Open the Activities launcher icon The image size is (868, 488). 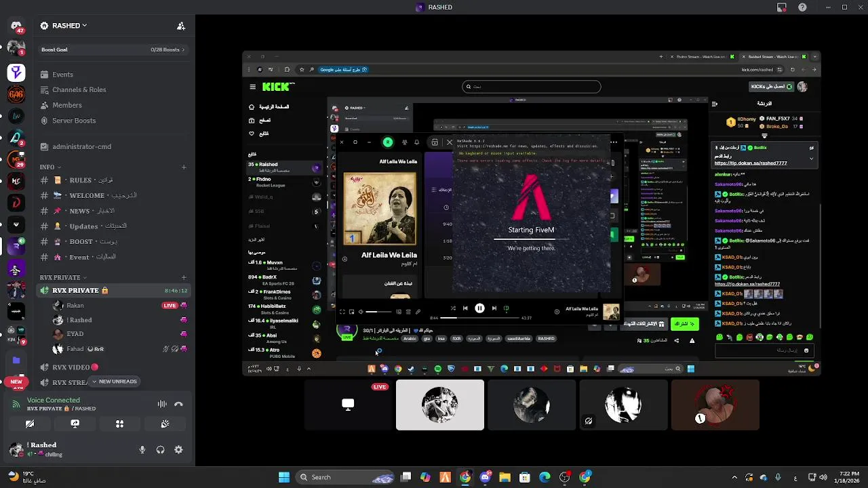tap(119, 424)
